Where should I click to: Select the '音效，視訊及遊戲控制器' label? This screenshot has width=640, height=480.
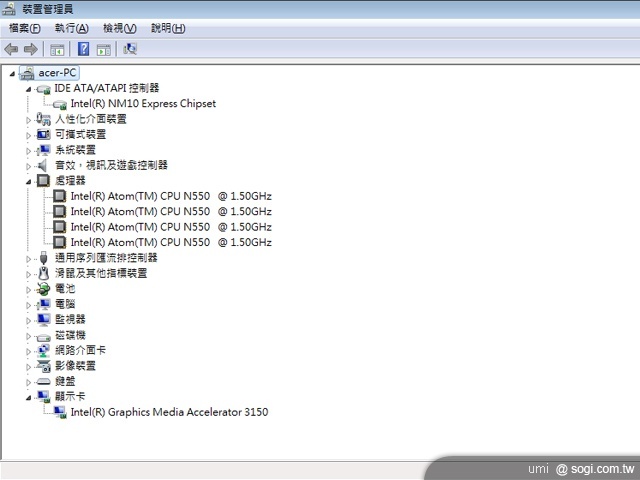tap(111, 165)
